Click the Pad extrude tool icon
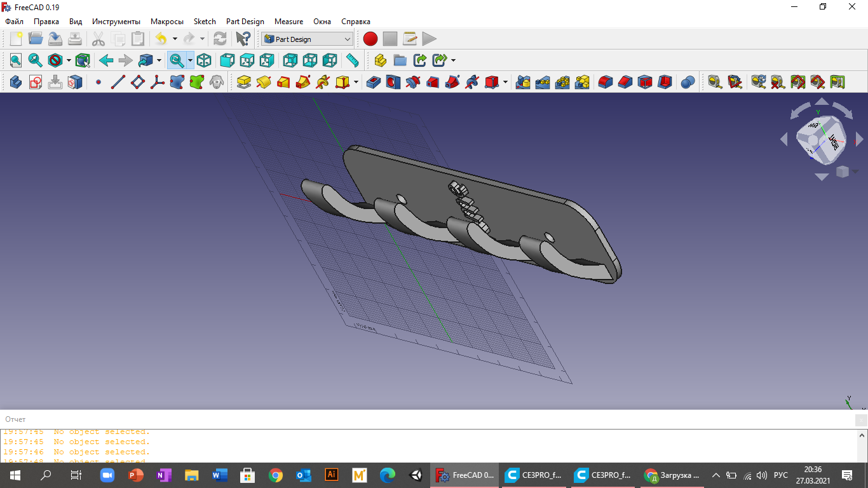The height and width of the screenshot is (488, 868). [244, 82]
